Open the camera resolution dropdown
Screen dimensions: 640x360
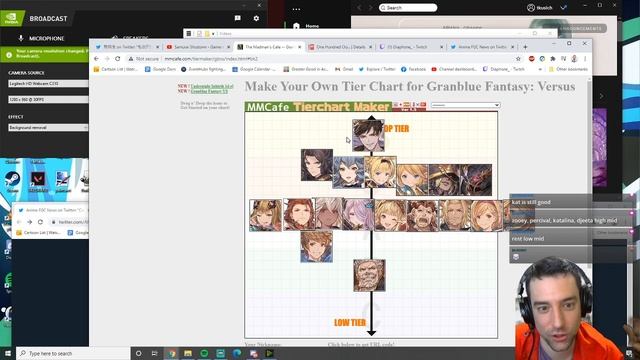click(48, 100)
